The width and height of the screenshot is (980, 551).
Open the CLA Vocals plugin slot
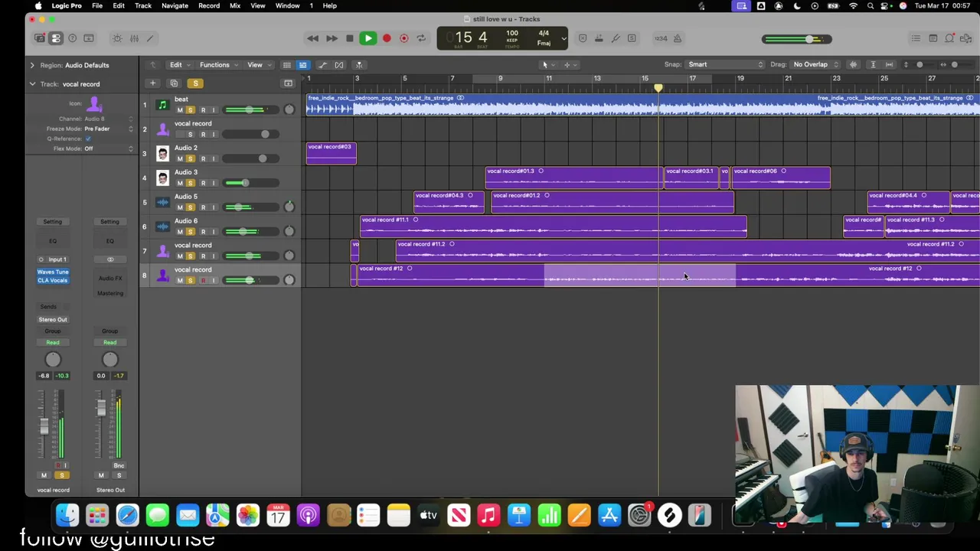click(53, 280)
